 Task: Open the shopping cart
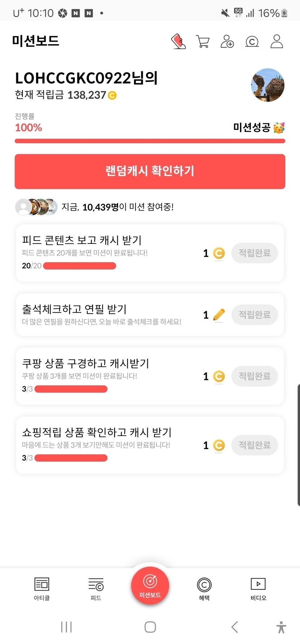(x=203, y=42)
